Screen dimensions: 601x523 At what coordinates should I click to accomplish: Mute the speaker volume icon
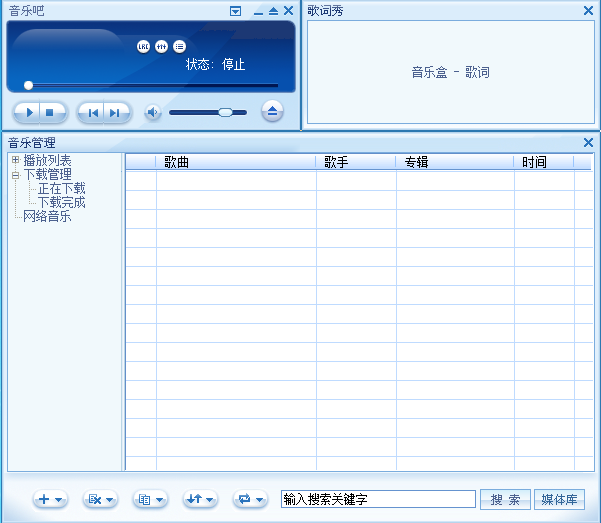(153, 112)
